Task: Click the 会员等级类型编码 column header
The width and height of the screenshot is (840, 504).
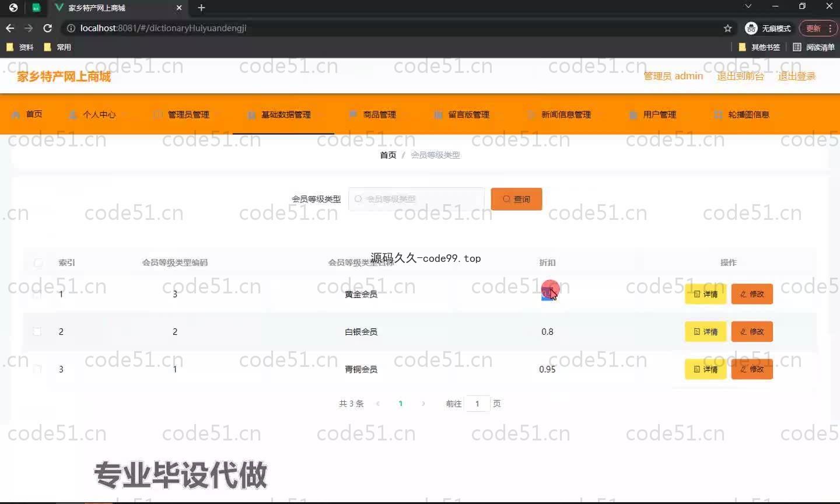Action: (x=175, y=262)
